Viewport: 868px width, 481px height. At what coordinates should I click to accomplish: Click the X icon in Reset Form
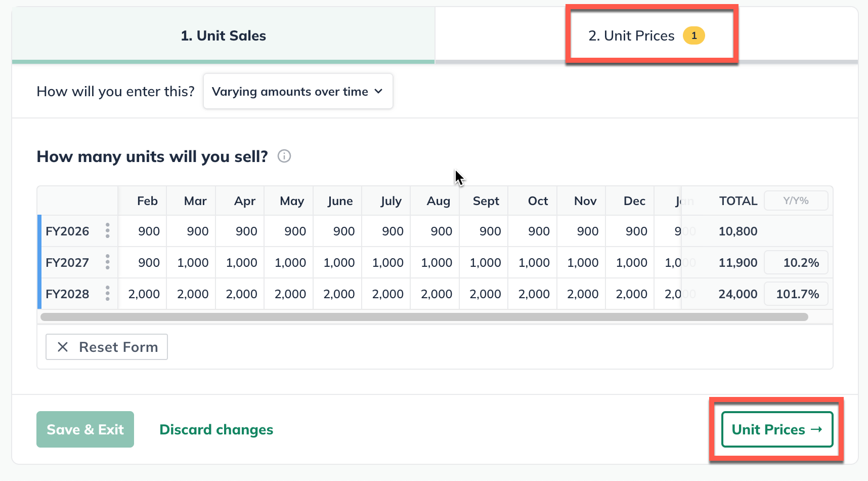[x=63, y=347]
